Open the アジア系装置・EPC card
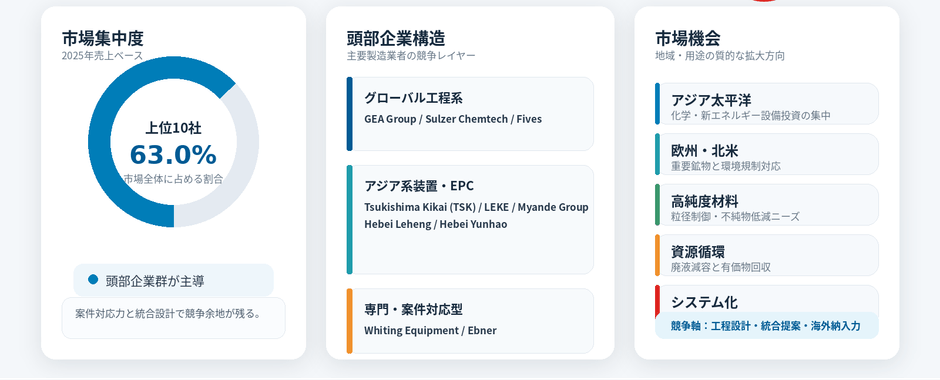Image resolution: width=940 pixels, height=380 pixels. [470, 219]
